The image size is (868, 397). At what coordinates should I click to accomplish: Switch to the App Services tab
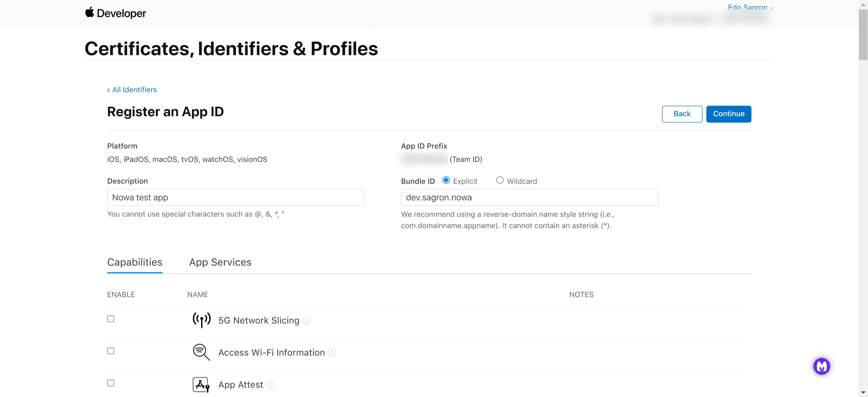pyautogui.click(x=220, y=262)
